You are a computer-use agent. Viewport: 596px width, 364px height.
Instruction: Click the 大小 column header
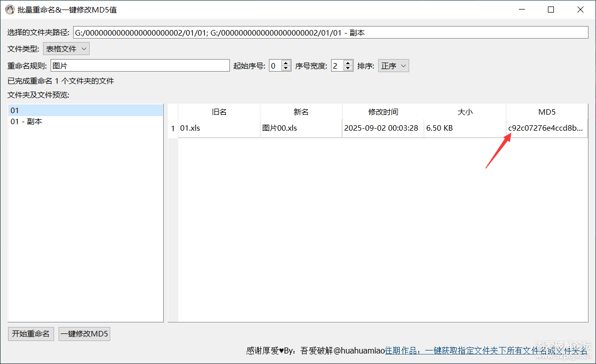(x=465, y=112)
